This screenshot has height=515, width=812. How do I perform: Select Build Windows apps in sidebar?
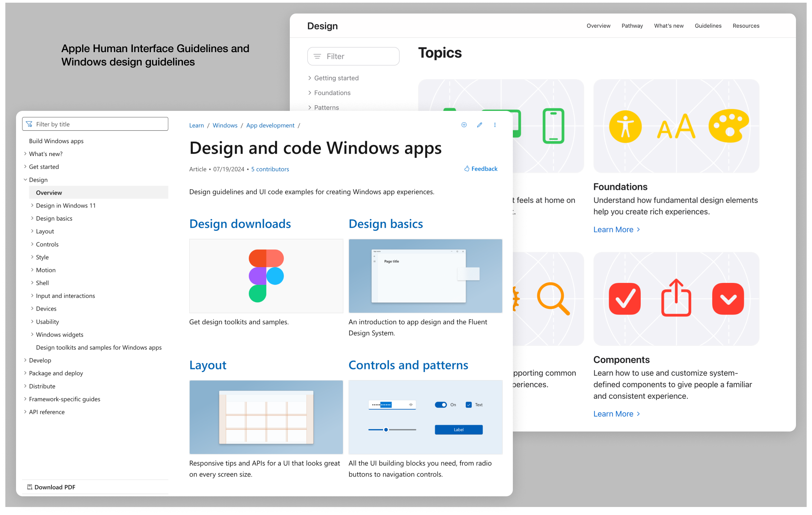point(56,141)
